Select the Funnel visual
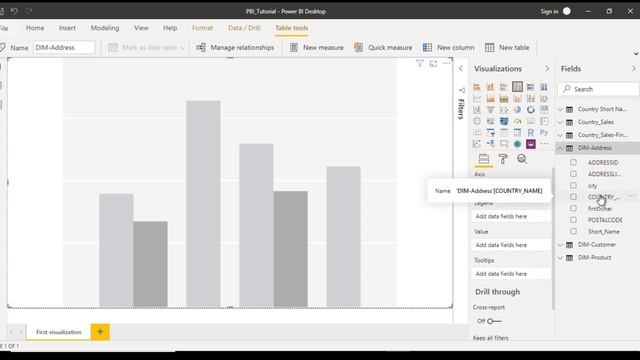This screenshot has height=360, width=640. (490, 110)
